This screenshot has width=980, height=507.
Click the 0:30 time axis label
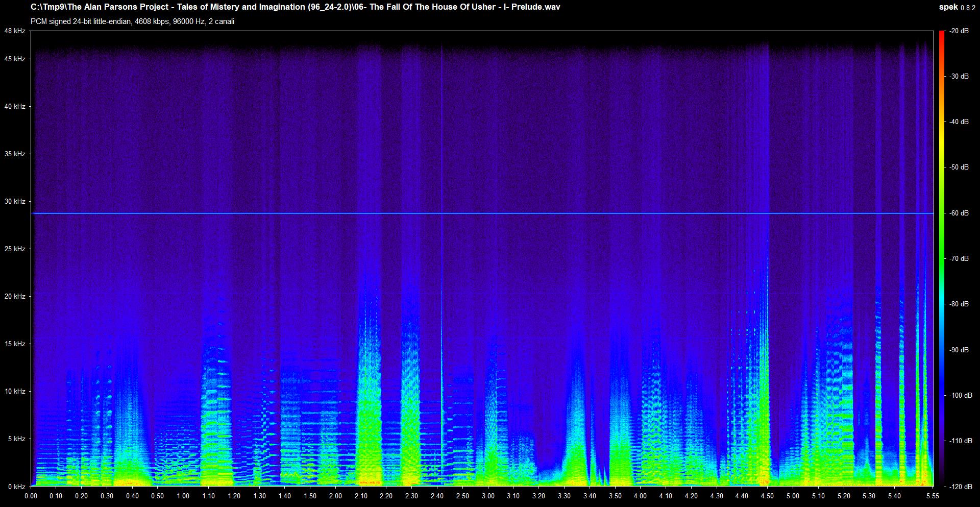coord(107,496)
